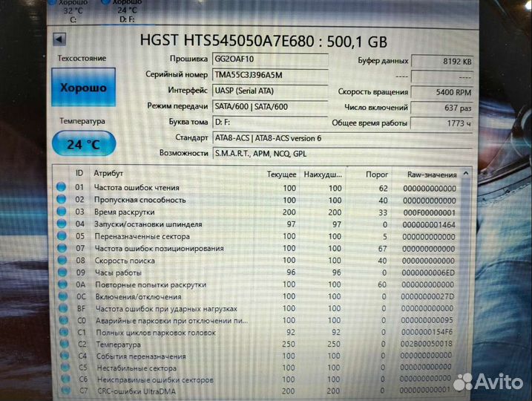
Task: Click raw value 0000000154F6
Action: pyautogui.click(x=427, y=332)
